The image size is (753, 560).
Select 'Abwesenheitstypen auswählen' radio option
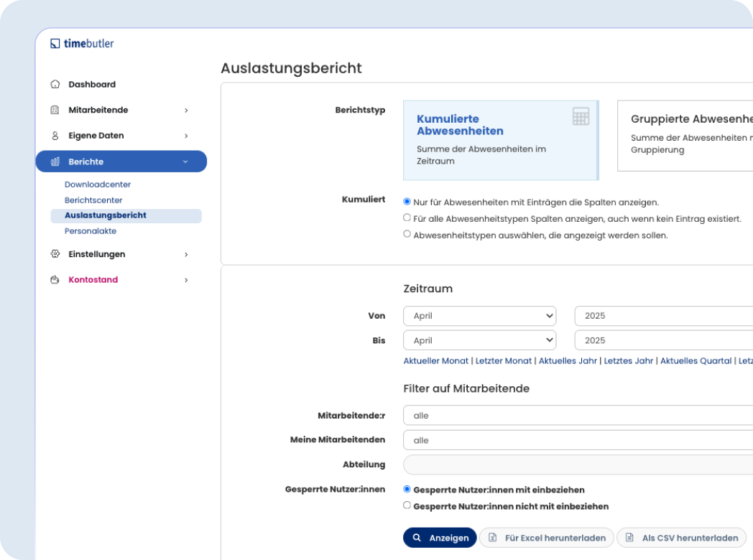(407, 234)
